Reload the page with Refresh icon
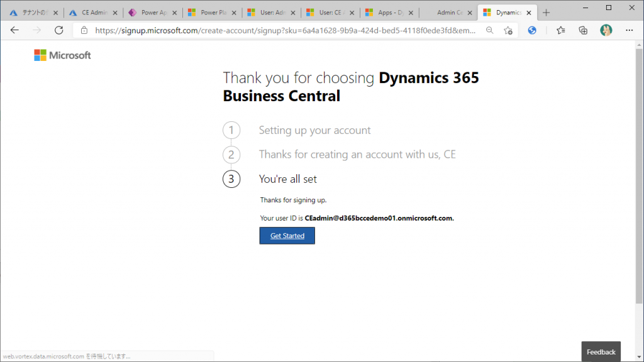 coord(59,30)
